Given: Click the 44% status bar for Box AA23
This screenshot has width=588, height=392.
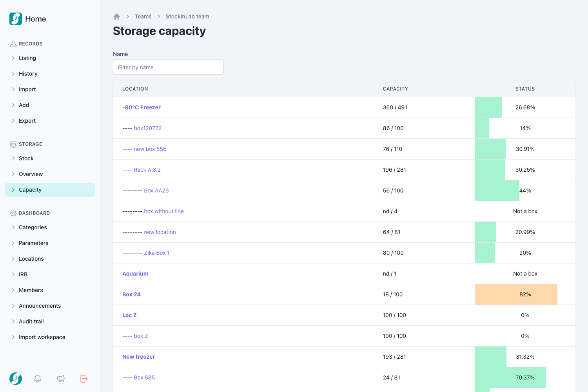Looking at the screenshot, I should tap(497, 191).
